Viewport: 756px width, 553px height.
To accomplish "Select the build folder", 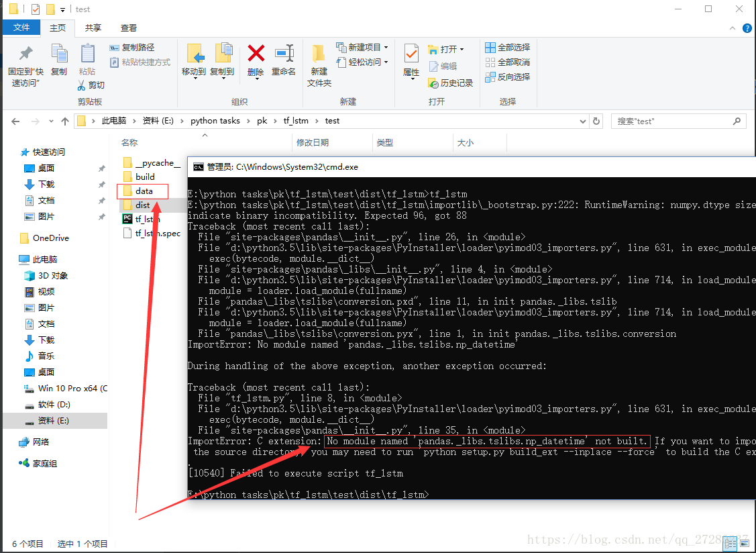I will pyautogui.click(x=139, y=177).
